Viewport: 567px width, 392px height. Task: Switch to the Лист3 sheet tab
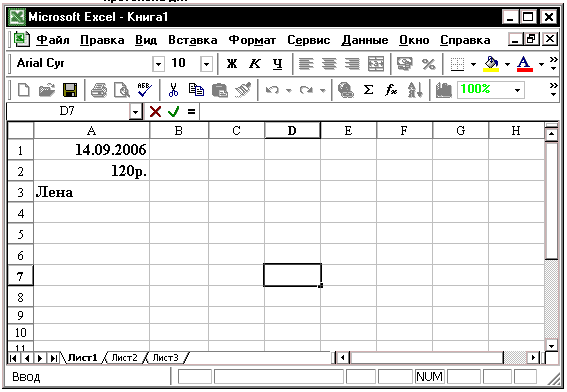tap(165, 358)
